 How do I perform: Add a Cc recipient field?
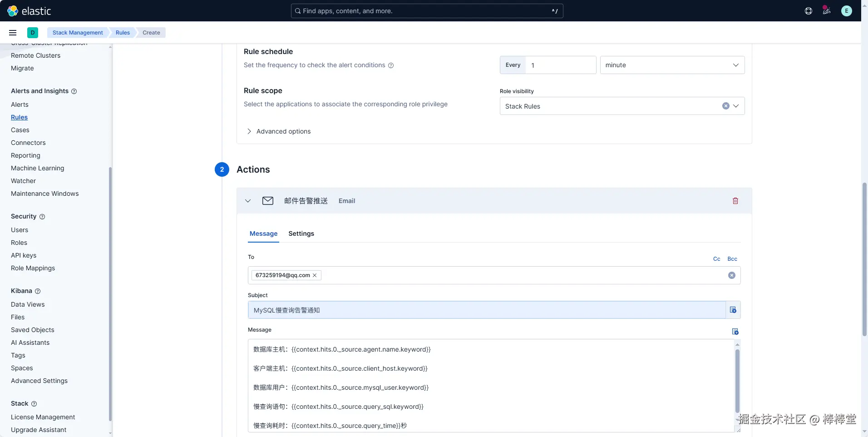(717, 259)
